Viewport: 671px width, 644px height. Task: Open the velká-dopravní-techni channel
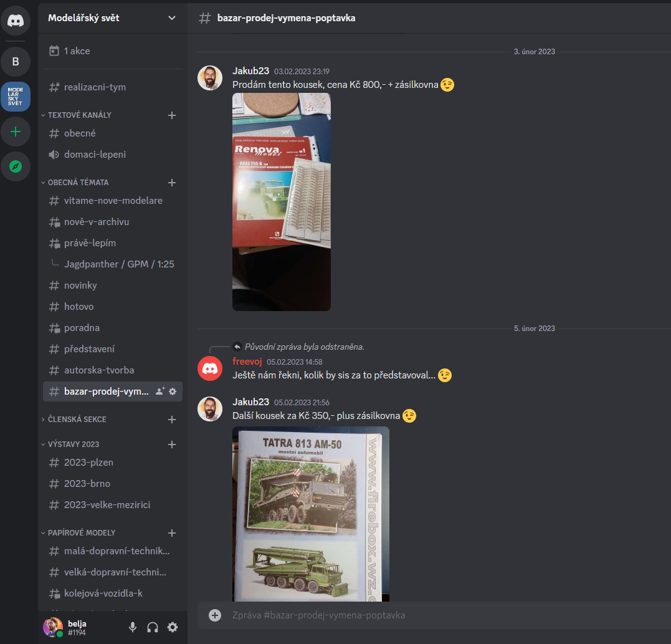coord(113,572)
